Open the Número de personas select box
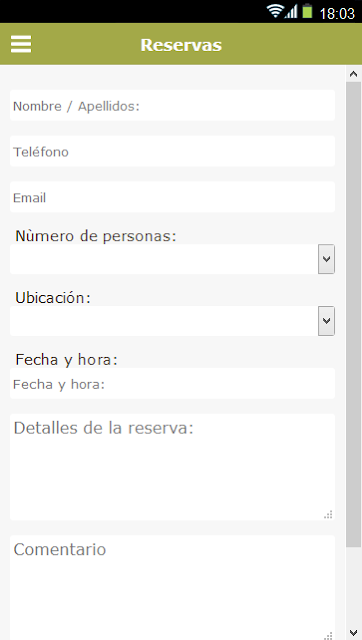This screenshot has width=362, height=640. pyautogui.click(x=172, y=259)
